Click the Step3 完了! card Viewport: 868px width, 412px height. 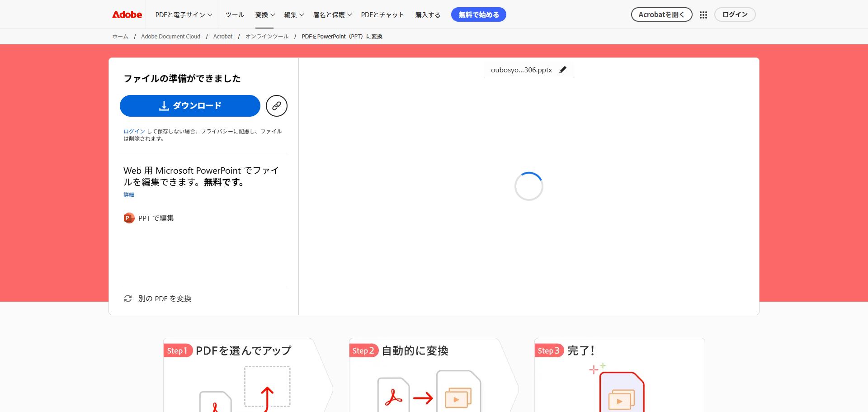click(x=619, y=375)
